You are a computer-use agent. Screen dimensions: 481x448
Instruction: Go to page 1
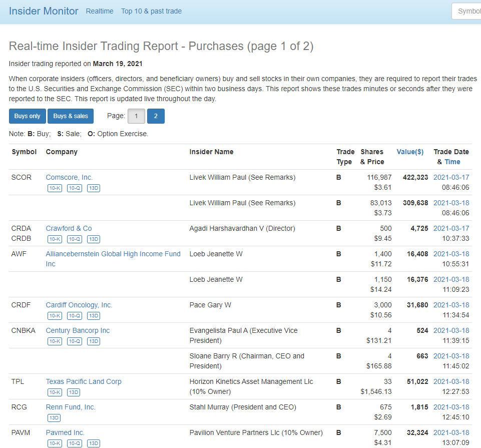(x=136, y=116)
